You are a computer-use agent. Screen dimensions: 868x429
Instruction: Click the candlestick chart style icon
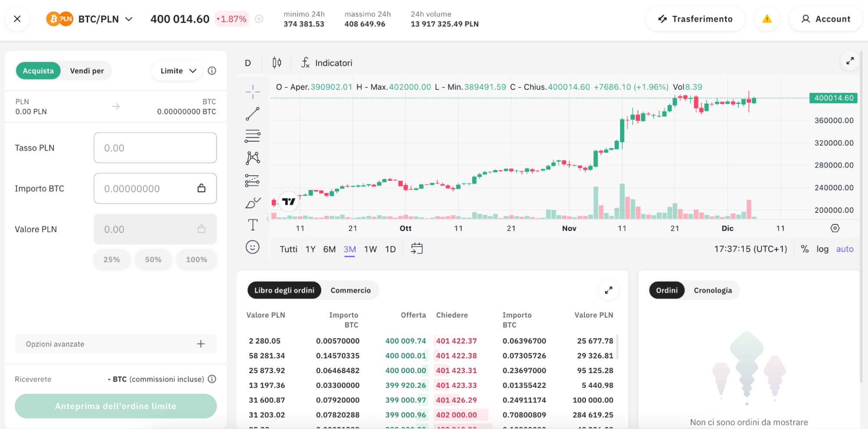(277, 63)
